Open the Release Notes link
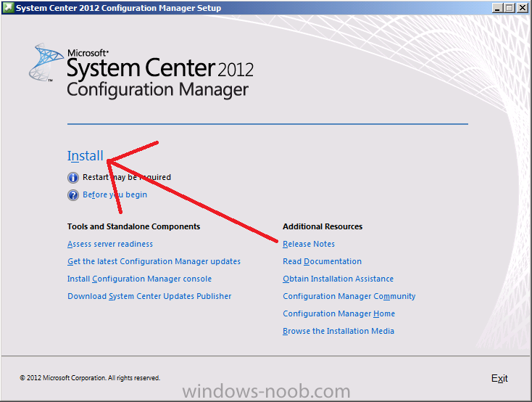This screenshot has height=402, width=532. (309, 244)
